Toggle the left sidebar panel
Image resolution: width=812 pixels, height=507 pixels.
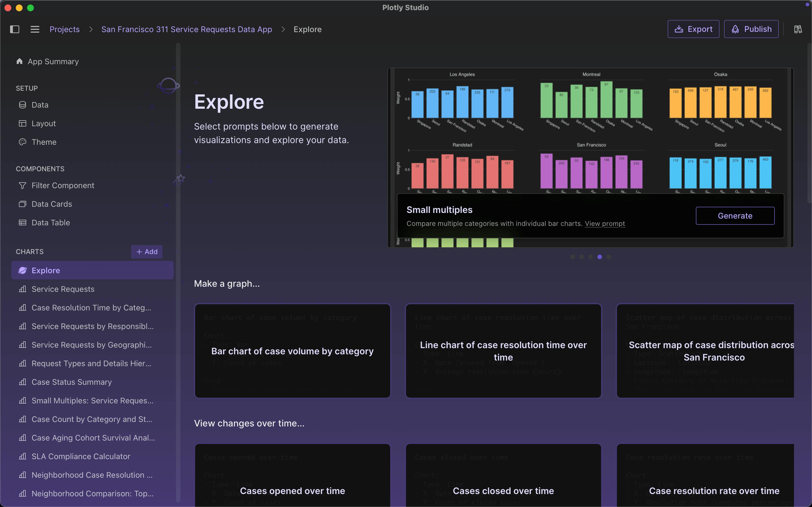pyautogui.click(x=15, y=29)
